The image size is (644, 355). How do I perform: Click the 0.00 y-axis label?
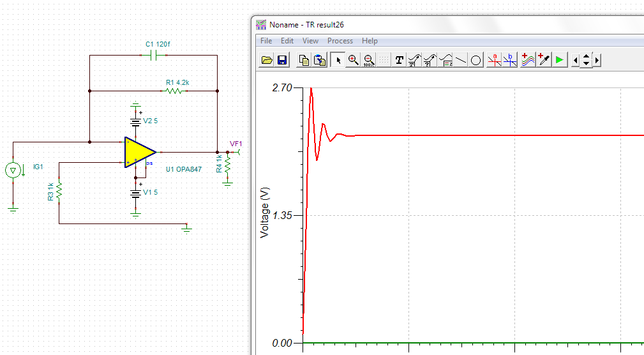click(281, 343)
